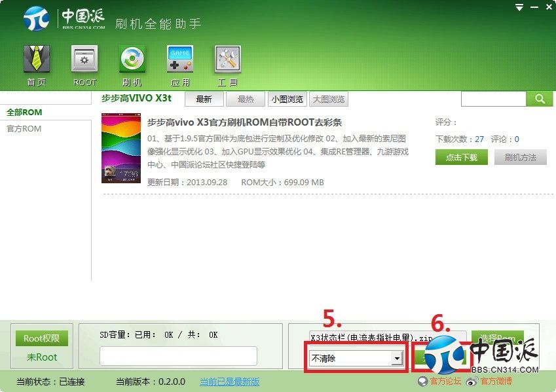The height and width of the screenshot is (392, 556).
Task: Click the 评论 count 0
Action: (x=517, y=139)
